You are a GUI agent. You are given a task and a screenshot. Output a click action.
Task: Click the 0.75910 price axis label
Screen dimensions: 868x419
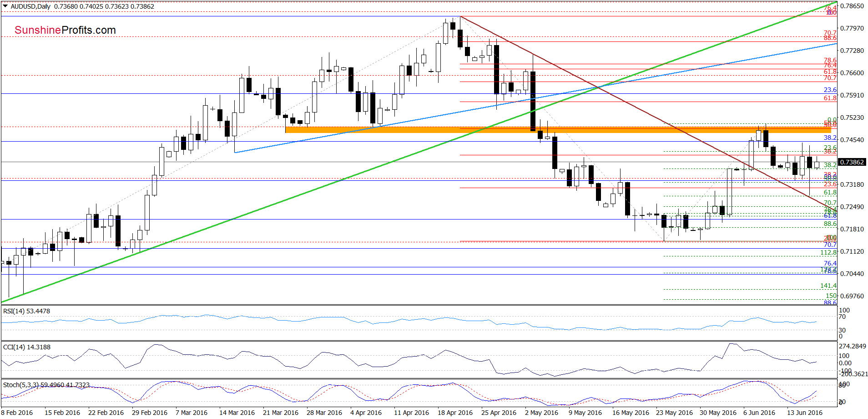pyautogui.click(x=852, y=95)
